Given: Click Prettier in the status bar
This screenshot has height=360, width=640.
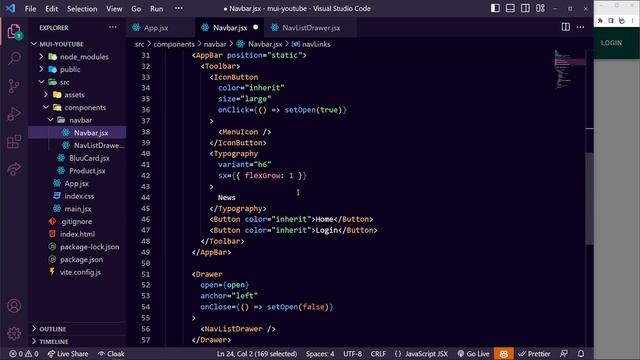Looking at the screenshot, I should point(534,354).
